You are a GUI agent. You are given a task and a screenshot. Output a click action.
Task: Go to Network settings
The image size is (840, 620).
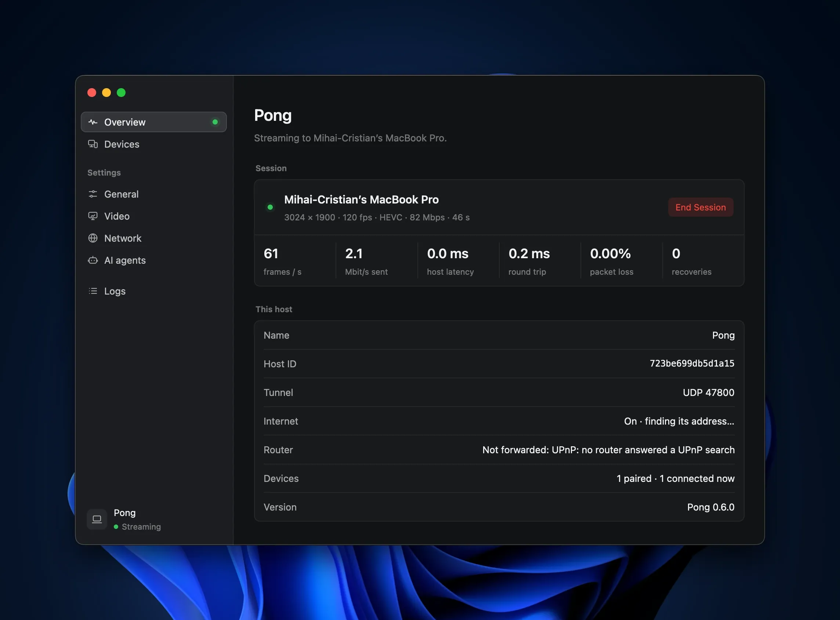tap(154, 238)
